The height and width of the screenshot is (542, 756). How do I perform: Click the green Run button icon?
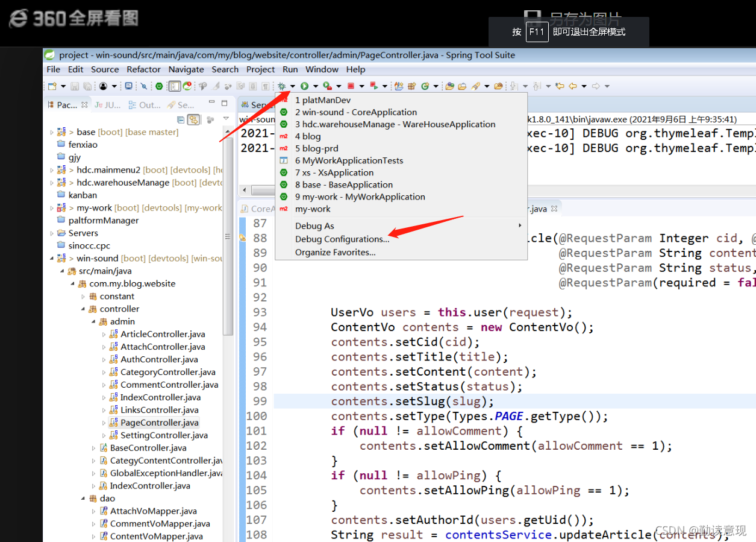pyautogui.click(x=304, y=86)
